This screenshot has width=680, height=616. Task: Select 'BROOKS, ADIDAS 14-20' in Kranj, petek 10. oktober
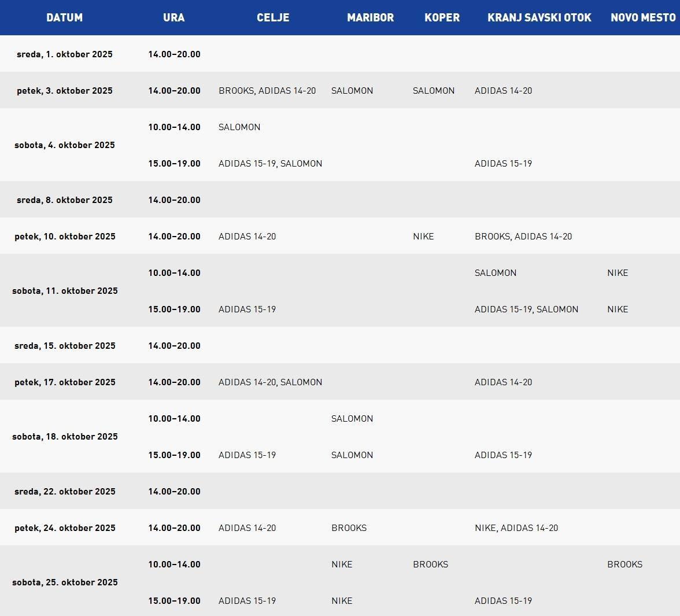(x=523, y=237)
